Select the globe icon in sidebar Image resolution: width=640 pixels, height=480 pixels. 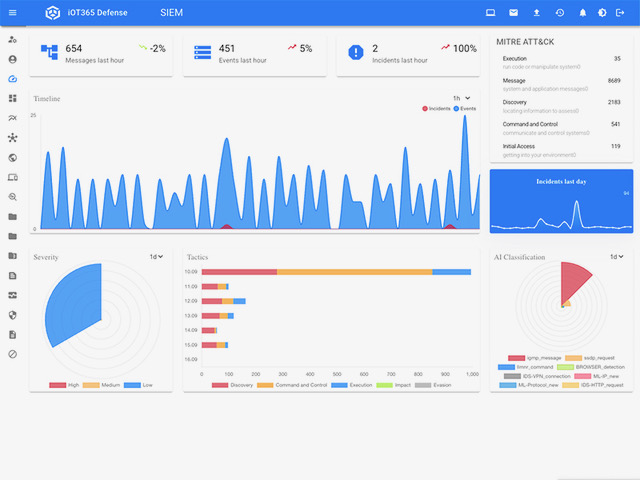click(x=12, y=157)
